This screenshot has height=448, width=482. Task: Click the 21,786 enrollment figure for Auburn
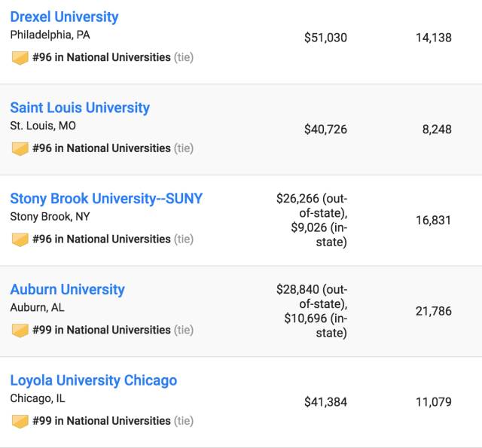coord(433,311)
